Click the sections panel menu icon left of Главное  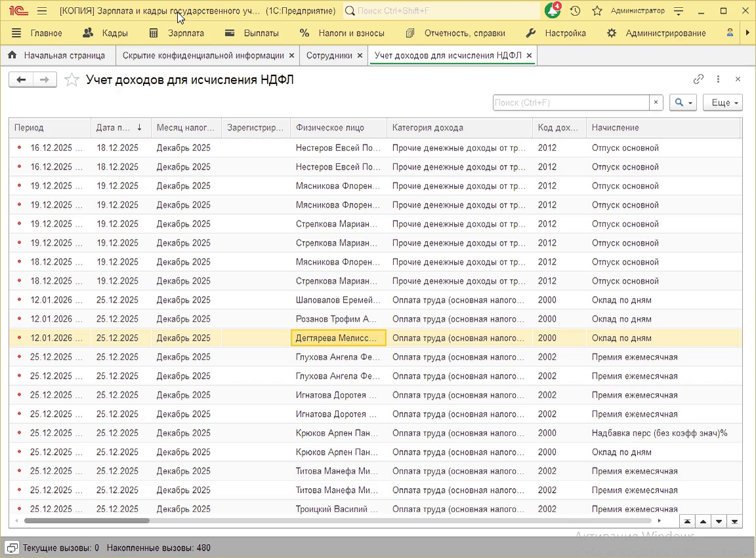coord(16,33)
